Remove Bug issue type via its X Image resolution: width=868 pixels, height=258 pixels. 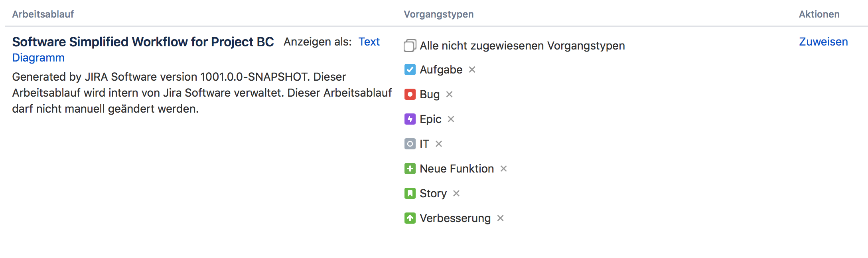click(x=449, y=94)
